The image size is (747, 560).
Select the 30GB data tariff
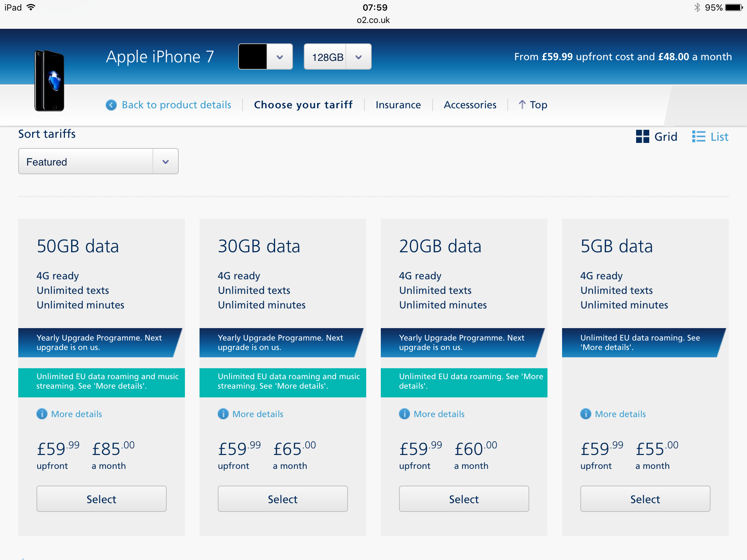pyautogui.click(x=283, y=499)
